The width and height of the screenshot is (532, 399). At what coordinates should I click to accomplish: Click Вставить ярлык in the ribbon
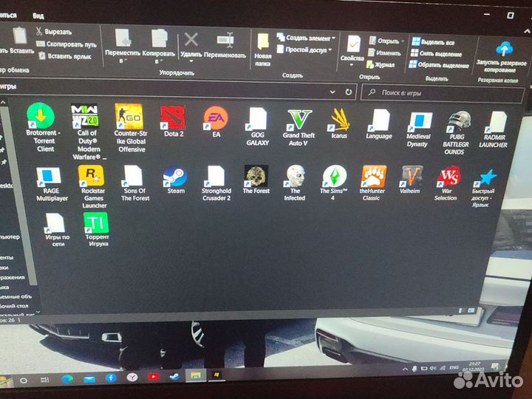coord(65,56)
